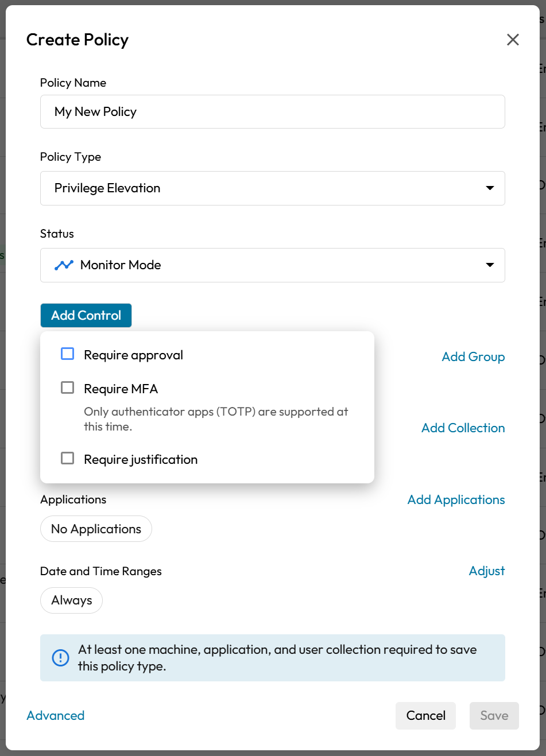The image size is (546, 756).
Task: Open the Add Applications link
Action: point(456,500)
